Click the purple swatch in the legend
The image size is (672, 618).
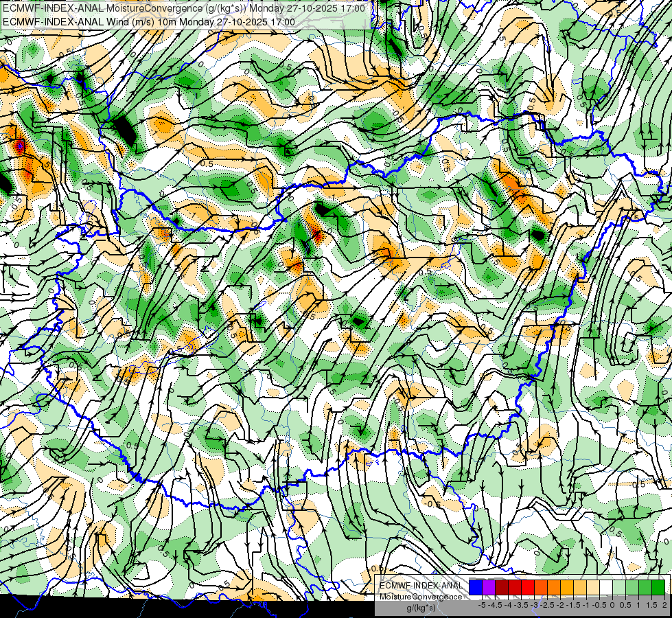489,587
